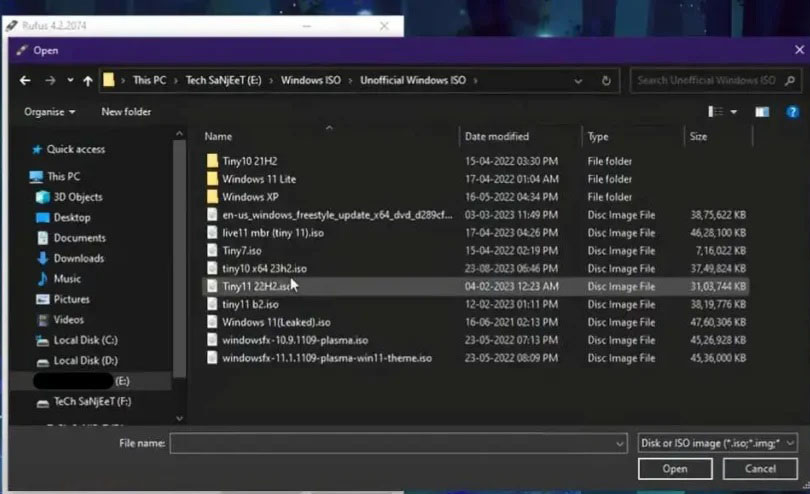
Task: Click the Cancel button
Action: [760, 469]
